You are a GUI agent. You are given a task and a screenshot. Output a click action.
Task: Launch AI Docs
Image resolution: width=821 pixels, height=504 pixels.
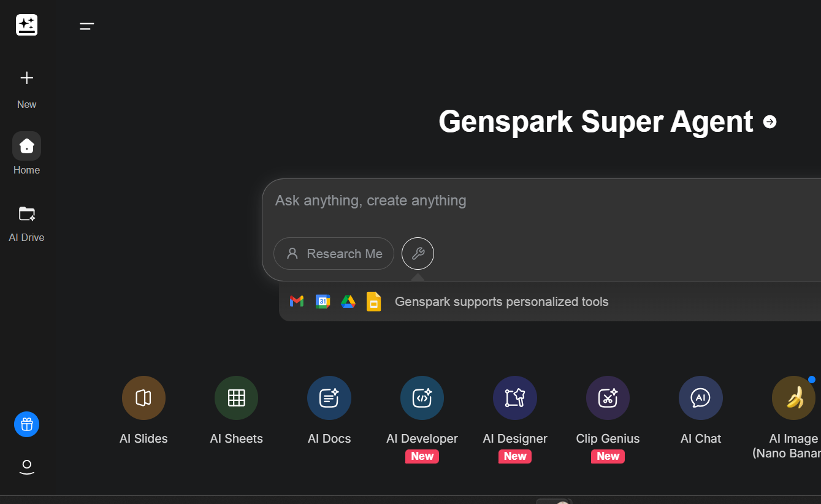(329, 397)
